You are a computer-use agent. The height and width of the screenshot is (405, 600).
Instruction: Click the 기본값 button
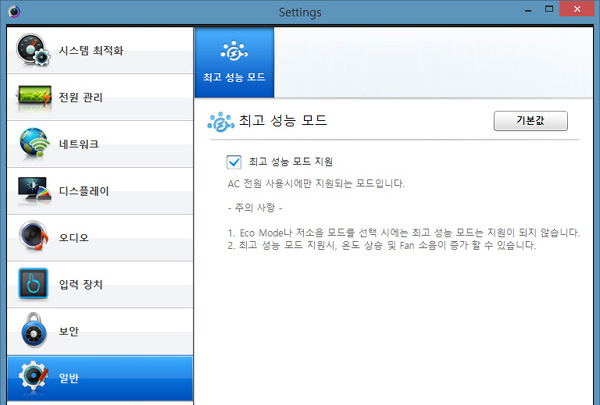[x=530, y=121]
